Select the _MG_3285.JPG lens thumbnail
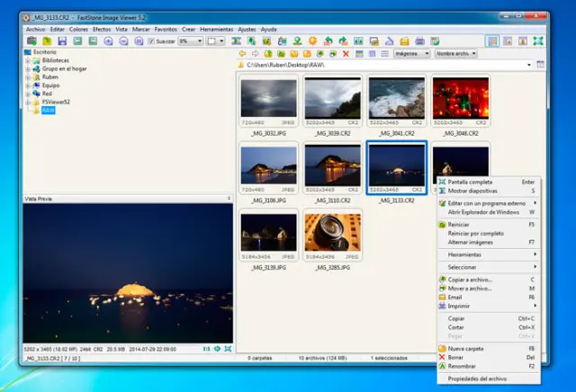Screen dimensions: 576x392 click(x=332, y=232)
